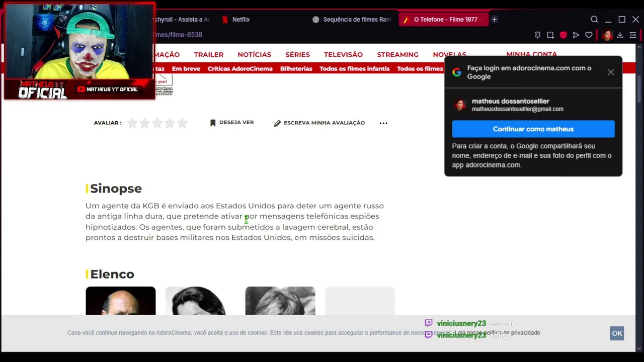Open the browser tab search magnifier
644x362 pixels.
click(594, 20)
